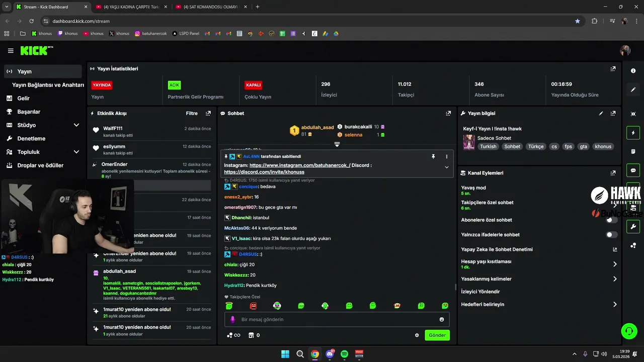Pop out the Etkinlik Akışı panel
The image size is (644, 362).
coord(208,114)
